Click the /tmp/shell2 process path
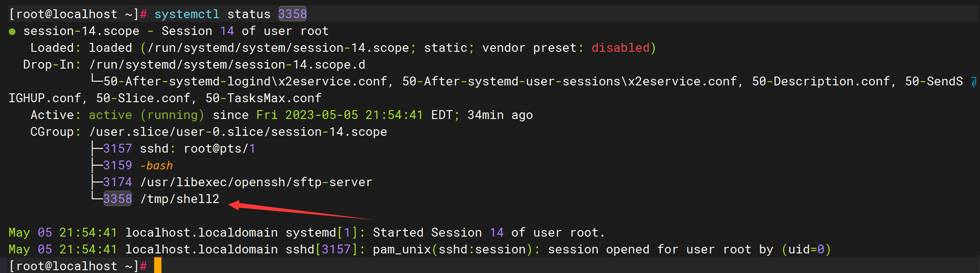Viewport: 980px width, 273px height. (x=183, y=199)
